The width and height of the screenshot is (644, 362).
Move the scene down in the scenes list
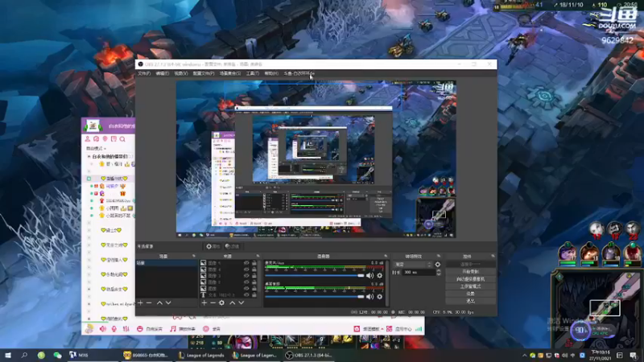(x=168, y=303)
